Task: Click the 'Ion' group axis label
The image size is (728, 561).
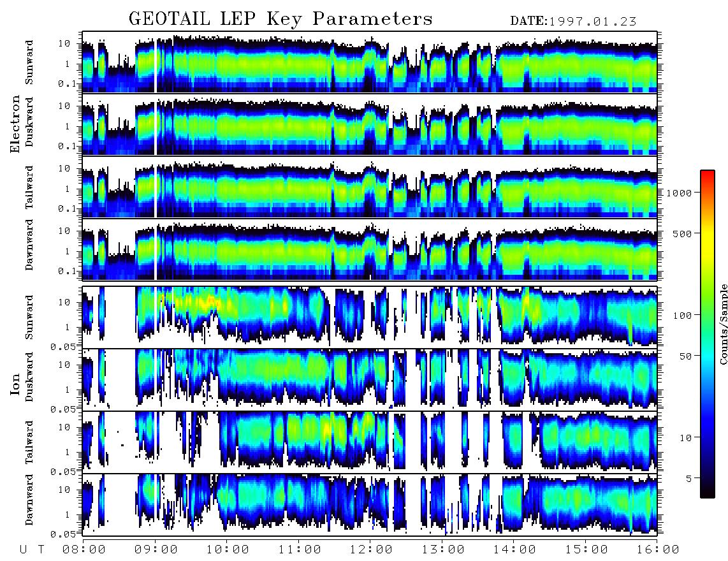Action: click(15, 384)
